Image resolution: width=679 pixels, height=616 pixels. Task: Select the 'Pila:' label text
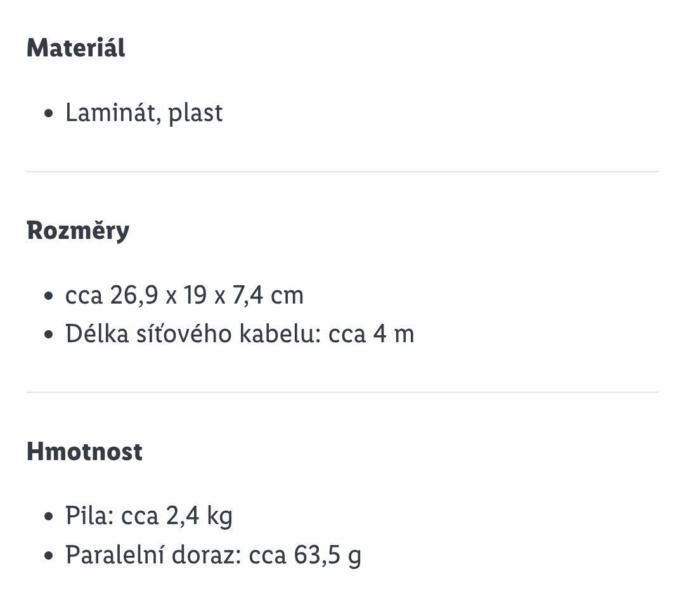pos(89,516)
